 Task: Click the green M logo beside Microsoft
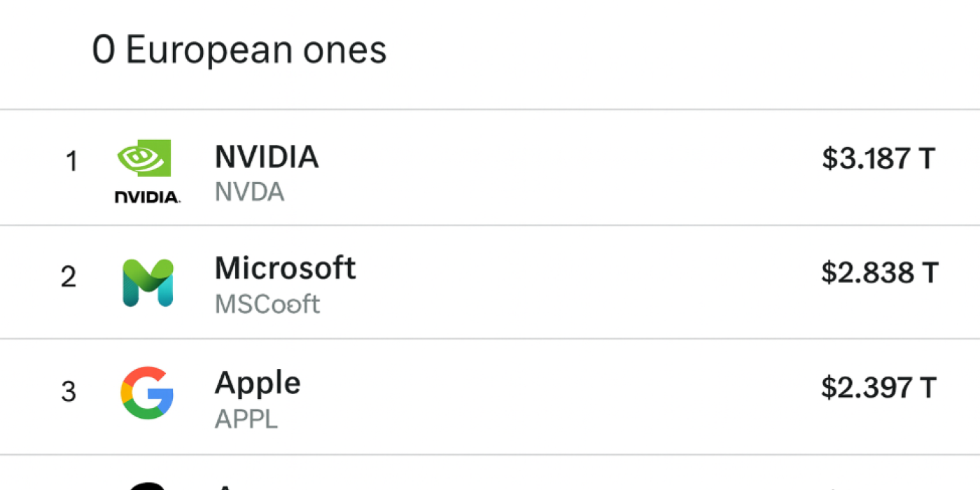click(x=148, y=283)
